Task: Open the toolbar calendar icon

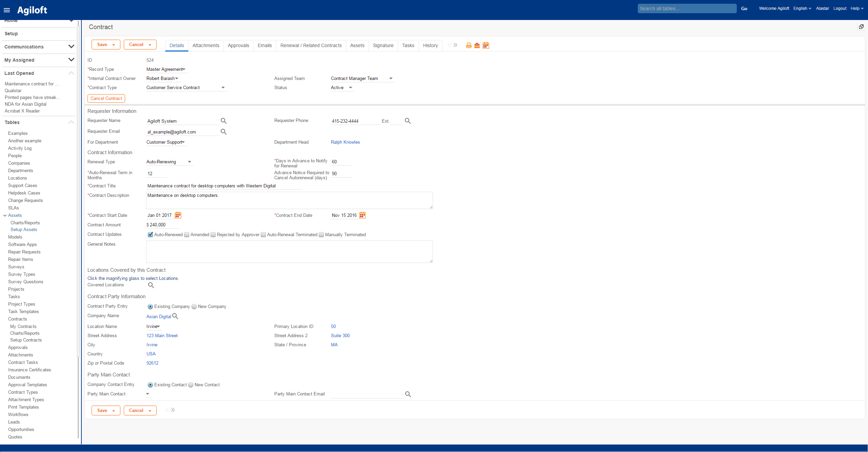Action: [x=486, y=45]
